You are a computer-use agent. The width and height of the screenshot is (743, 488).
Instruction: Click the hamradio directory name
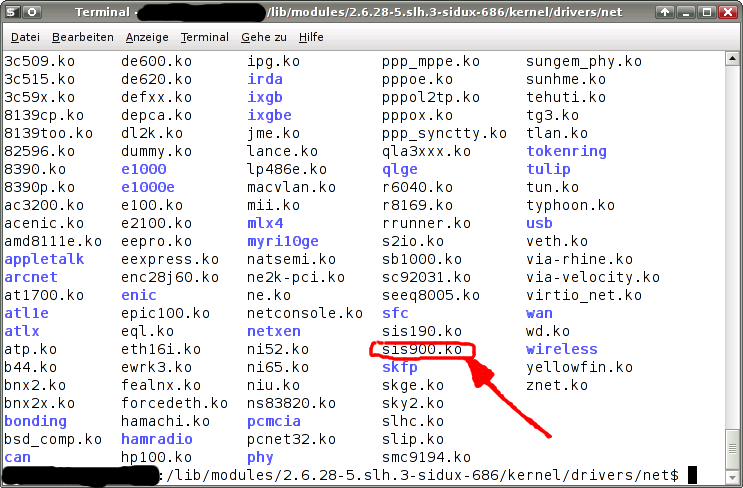click(x=157, y=439)
